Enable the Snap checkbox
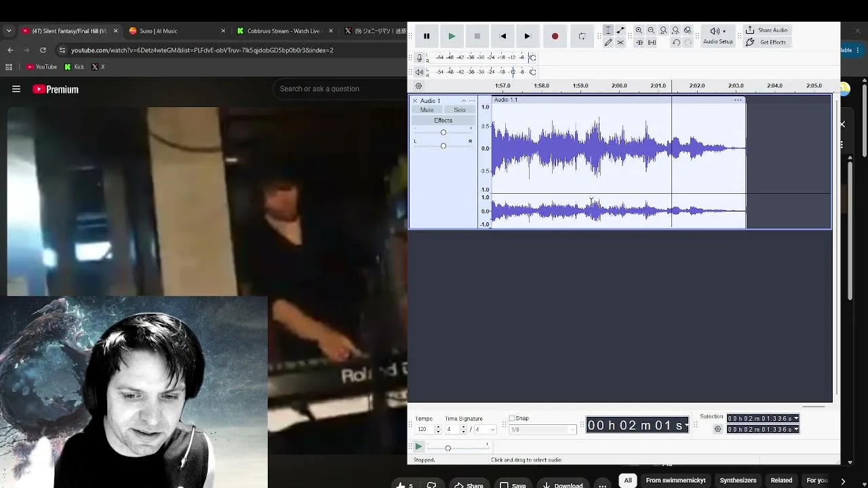This screenshot has width=868, height=488. click(512, 418)
